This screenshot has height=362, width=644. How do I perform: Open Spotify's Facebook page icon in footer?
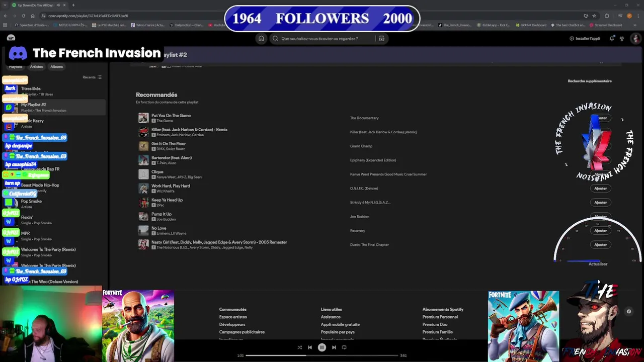pos(628,311)
